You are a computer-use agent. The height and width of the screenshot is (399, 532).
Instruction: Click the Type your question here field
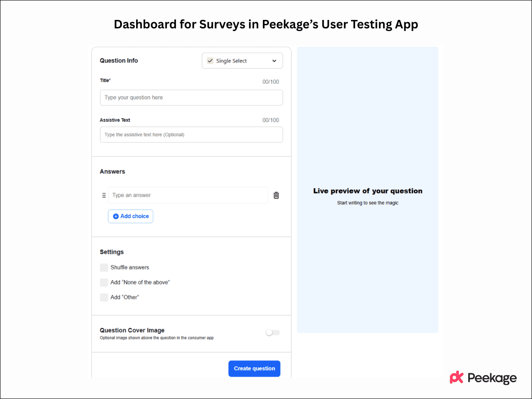pyautogui.click(x=191, y=97)
